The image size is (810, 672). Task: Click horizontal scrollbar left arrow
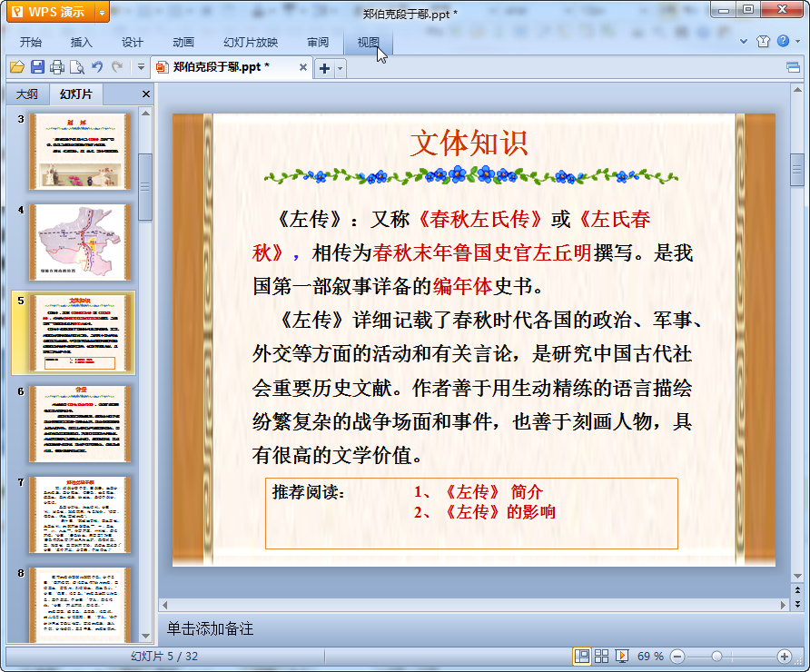(x=164, y=604)
